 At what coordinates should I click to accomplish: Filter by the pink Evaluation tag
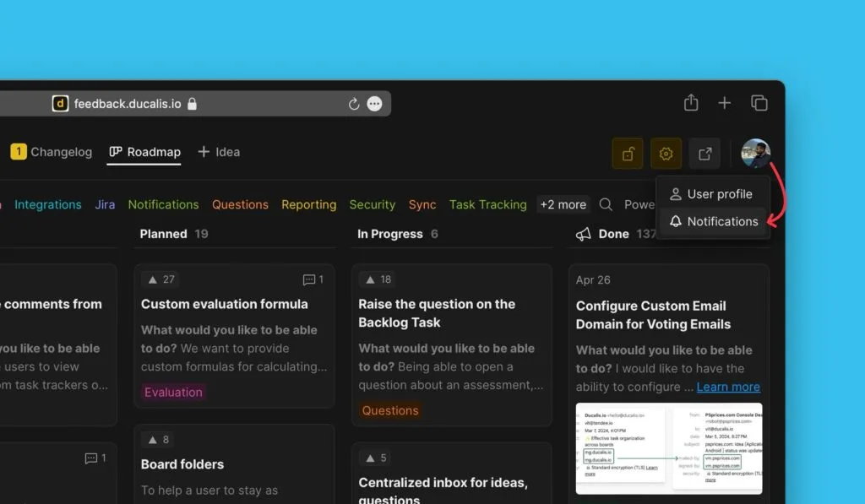[173, 392]
